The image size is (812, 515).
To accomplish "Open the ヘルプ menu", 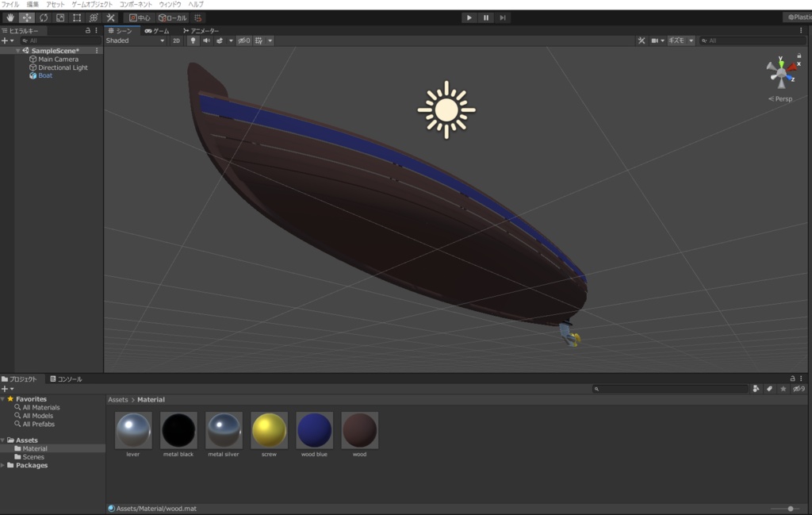I will click(x=196, y=4).
